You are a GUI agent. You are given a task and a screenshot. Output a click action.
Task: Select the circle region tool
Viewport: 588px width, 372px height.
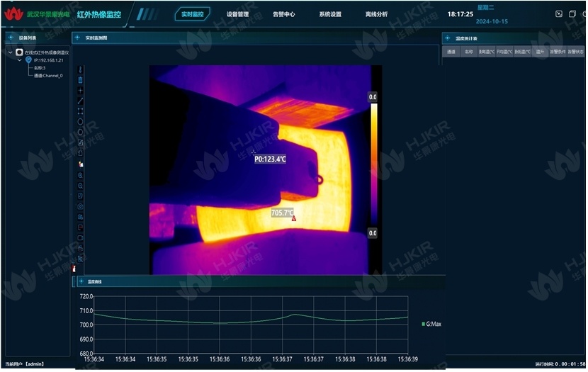[80, 122]
